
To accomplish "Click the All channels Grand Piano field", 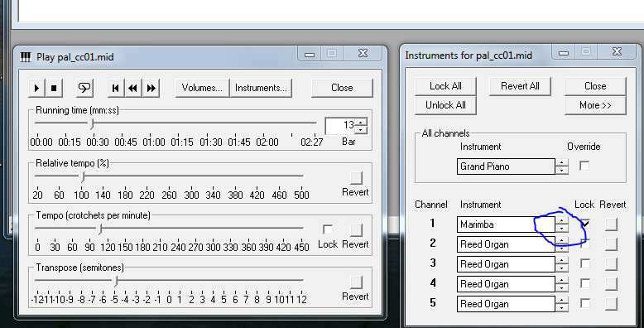I will [x=506, y=166].
